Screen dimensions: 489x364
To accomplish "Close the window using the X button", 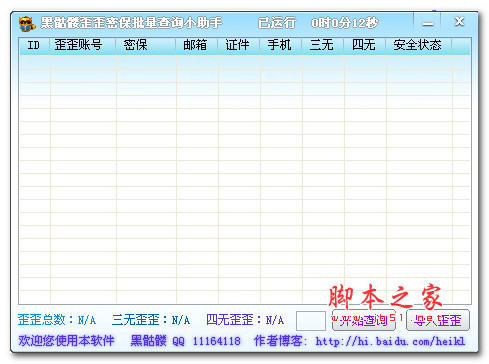I will point(459,22).
